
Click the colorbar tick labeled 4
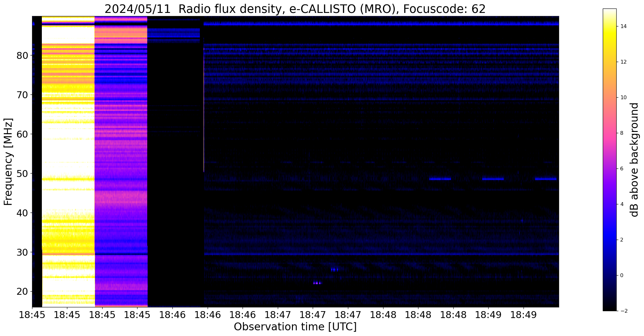coord(621,204)
